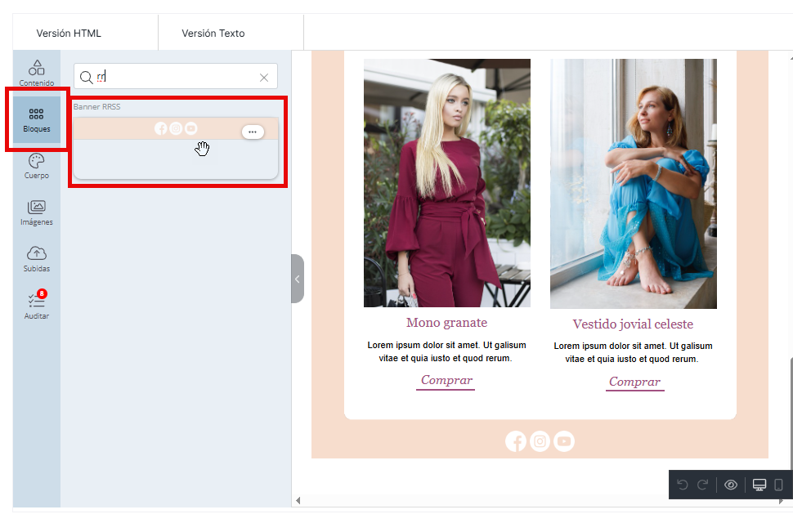Screen dimensions: 793x532
Task: Open the Imágenes panel
Action: pyautogui.click(x=36, y=212)
